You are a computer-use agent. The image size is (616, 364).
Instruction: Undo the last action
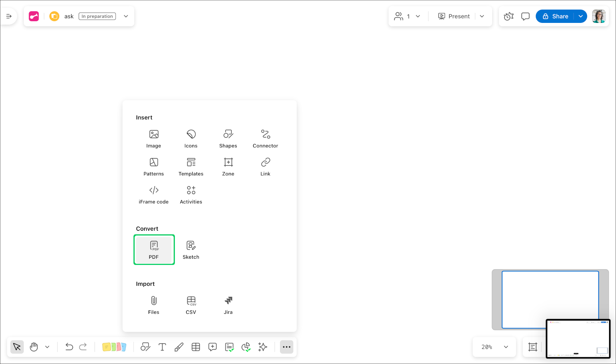click(69, 347)
